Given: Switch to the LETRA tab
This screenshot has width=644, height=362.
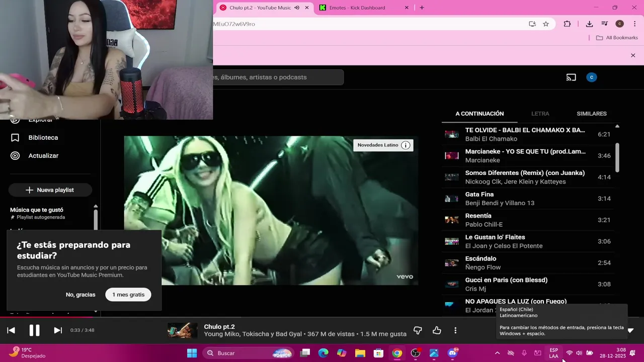Looking at the screenshot, I should (x=540, y=114).
